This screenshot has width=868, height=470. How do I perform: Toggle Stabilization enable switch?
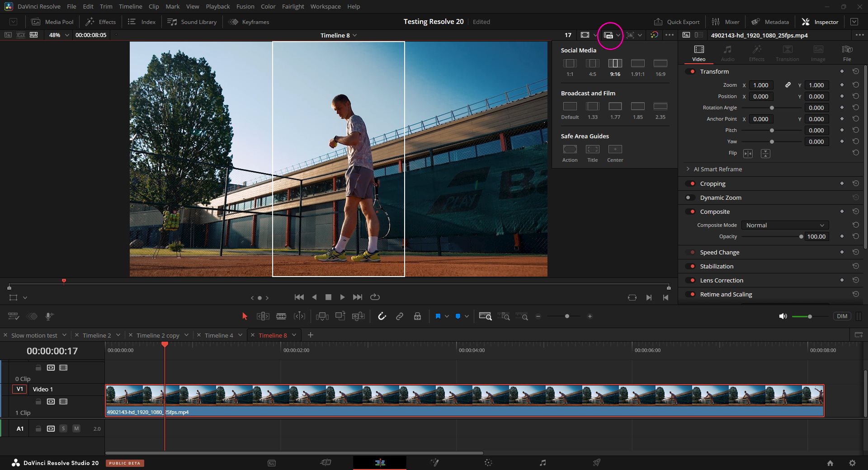[x=690, y=266]
